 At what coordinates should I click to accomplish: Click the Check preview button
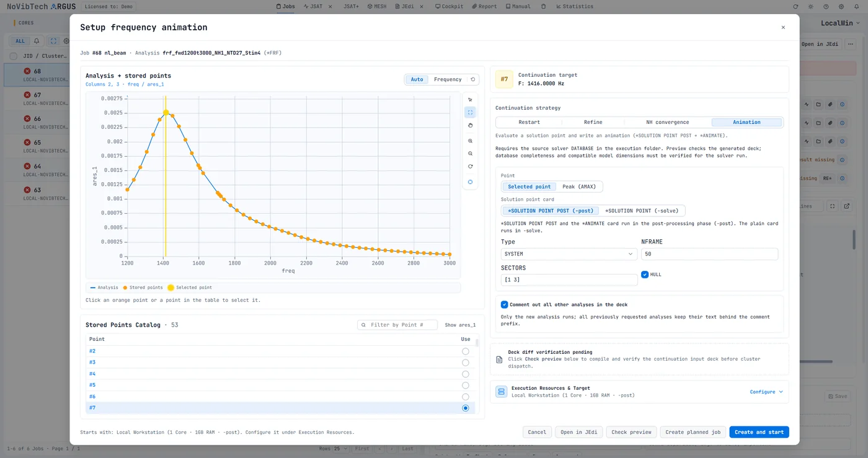coord(631,432)
